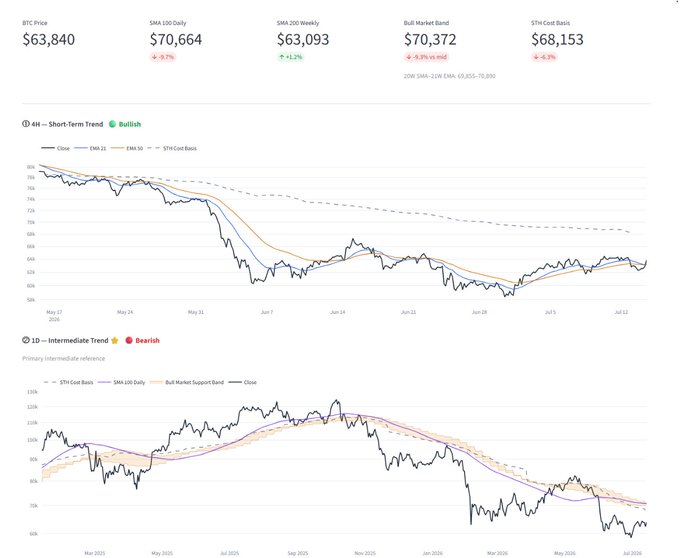Screen dimensions: 680x558
Task: Click the SMA 100 Daily value $70,664
Action: [176, 39]
